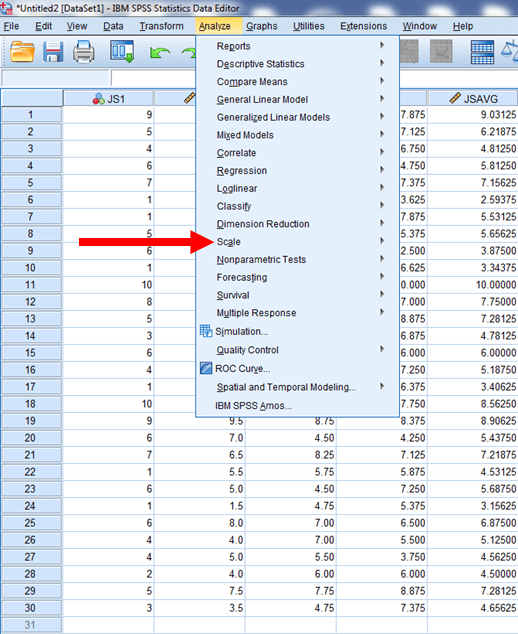
Task: Expand the Regression submenu arrow
Action: (x=382, y=170)
